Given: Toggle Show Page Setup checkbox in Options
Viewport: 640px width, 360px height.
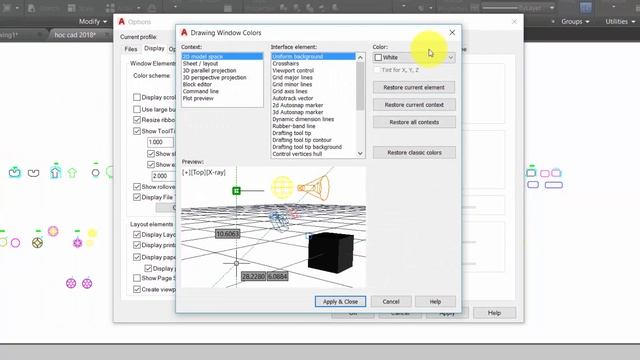Looking at the screenshot, I should pyautogui.click(x=137, y=278).
